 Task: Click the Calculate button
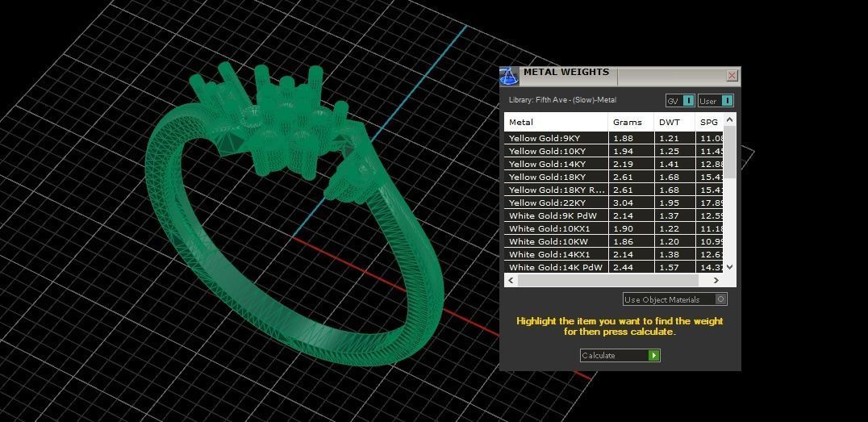pyautogui.click(x=620, y=356)
